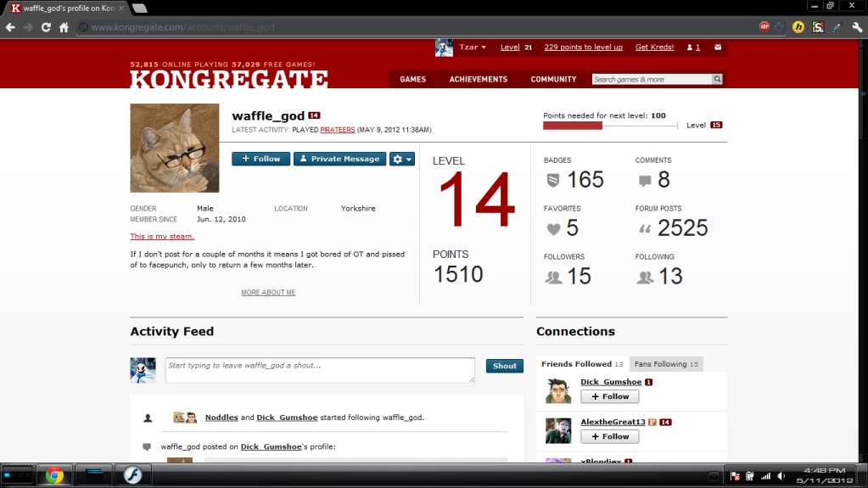Open the 'This is my steam.' link
This screenshot has width=868, height=488.
coord(162,237)
